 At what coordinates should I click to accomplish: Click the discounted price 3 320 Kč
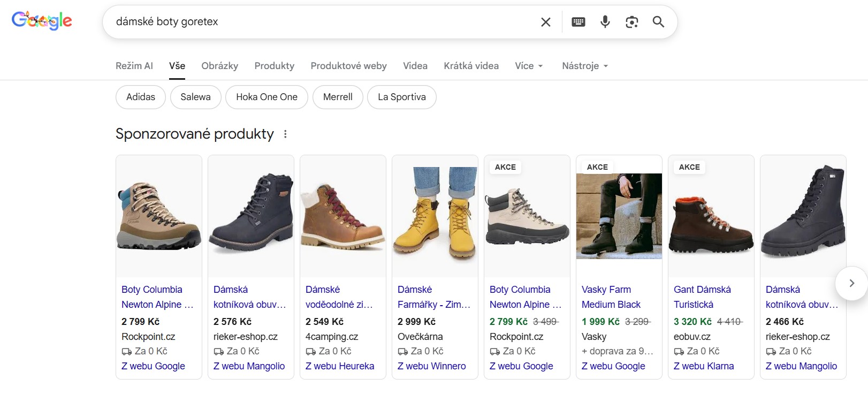click(x=692, y=322)
